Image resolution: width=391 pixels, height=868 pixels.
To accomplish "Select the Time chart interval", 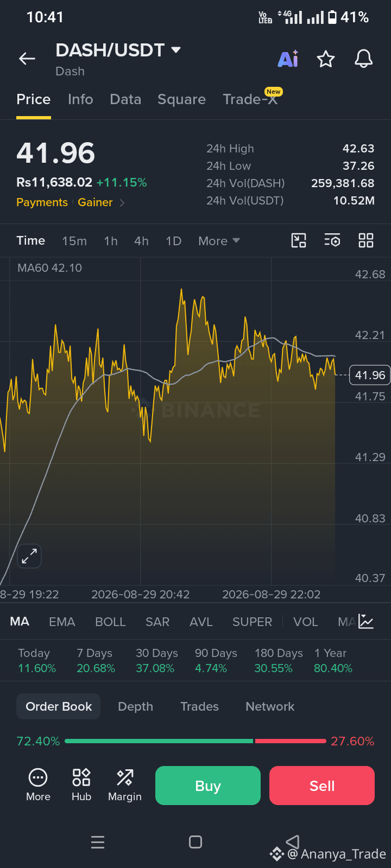I will click(30, 240).
